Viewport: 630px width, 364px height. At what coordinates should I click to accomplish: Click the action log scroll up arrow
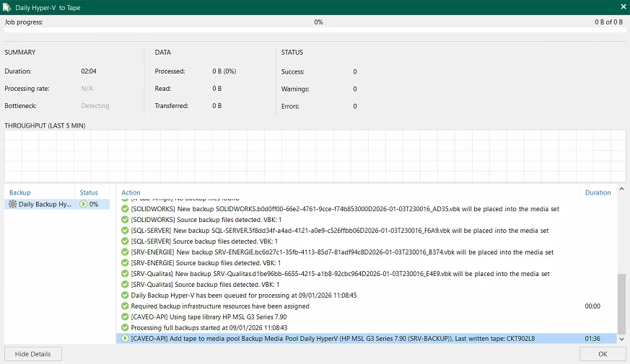coord(621,189)
